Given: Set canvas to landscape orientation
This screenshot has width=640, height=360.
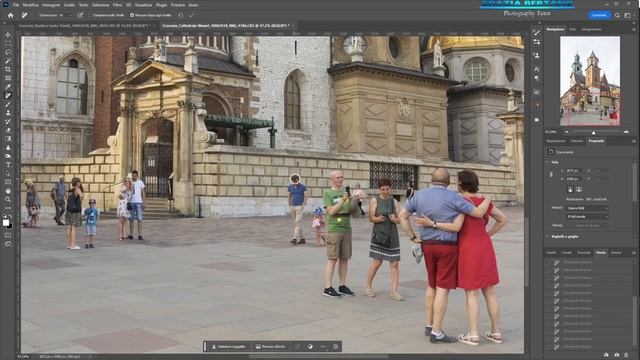Looking at the screenshot, I should click(x=579, y=189).
